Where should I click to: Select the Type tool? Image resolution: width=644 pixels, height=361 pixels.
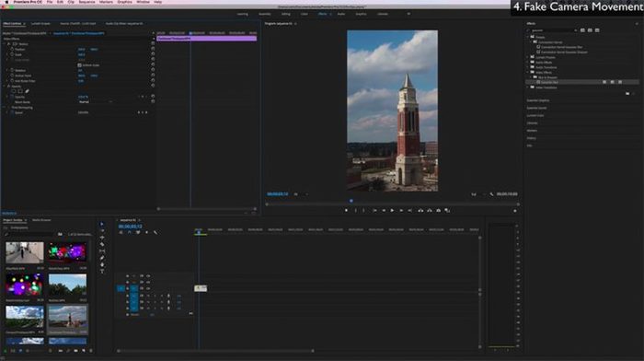(x=102, y=272)
